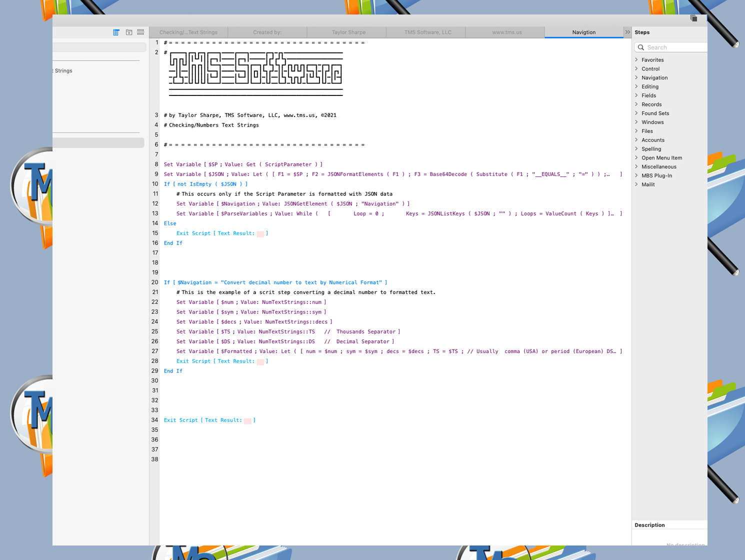Select 'Set Variable [ $DS' Decimal Separator step
The height and width of the screenshot is (560, 745).
click(x=285, y=342)
